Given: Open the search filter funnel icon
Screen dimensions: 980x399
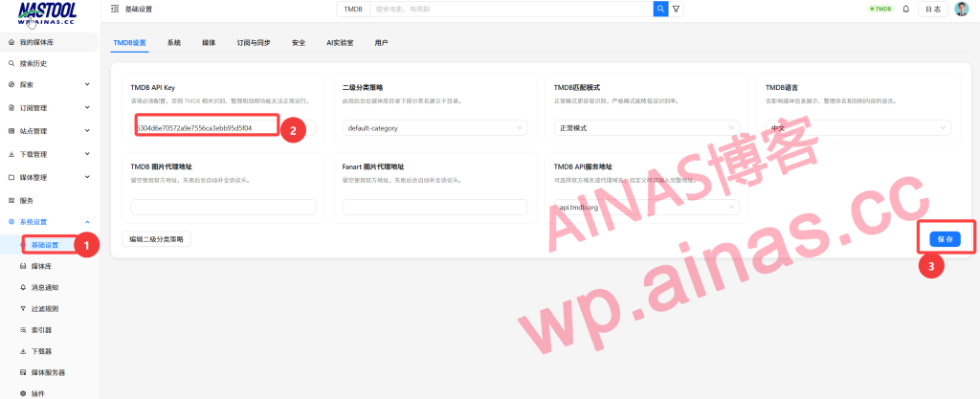Looking at the screenshot, I should click(677, 9).
